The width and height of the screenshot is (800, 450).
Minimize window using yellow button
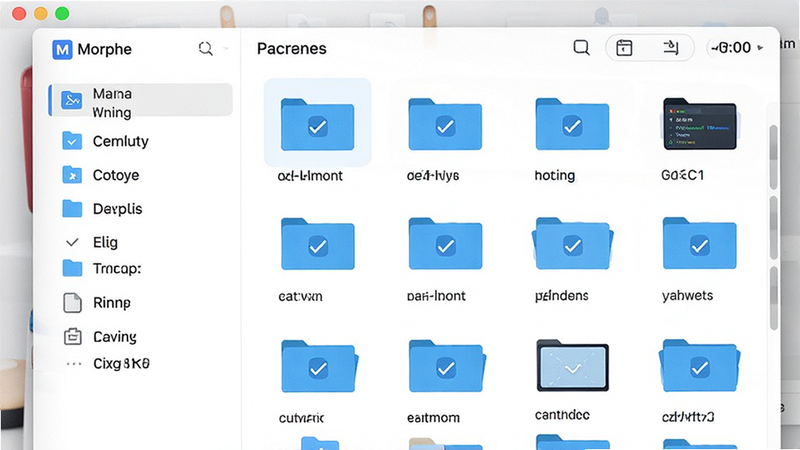coord(41,14)
